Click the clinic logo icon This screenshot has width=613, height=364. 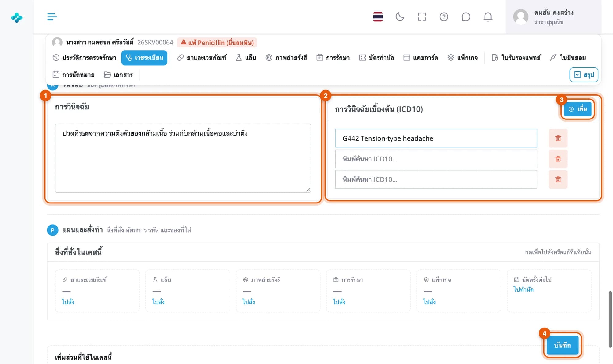17,17
